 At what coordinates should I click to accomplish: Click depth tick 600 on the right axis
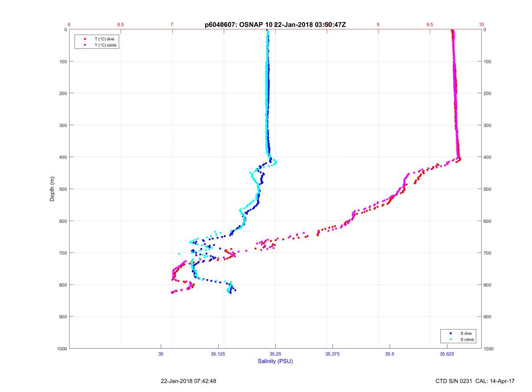488,221
